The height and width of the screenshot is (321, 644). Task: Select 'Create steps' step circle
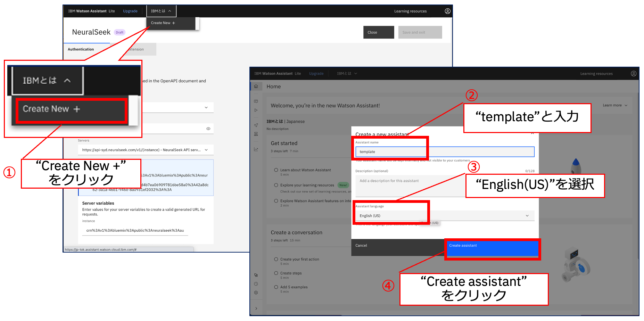(x=276, y=273)
